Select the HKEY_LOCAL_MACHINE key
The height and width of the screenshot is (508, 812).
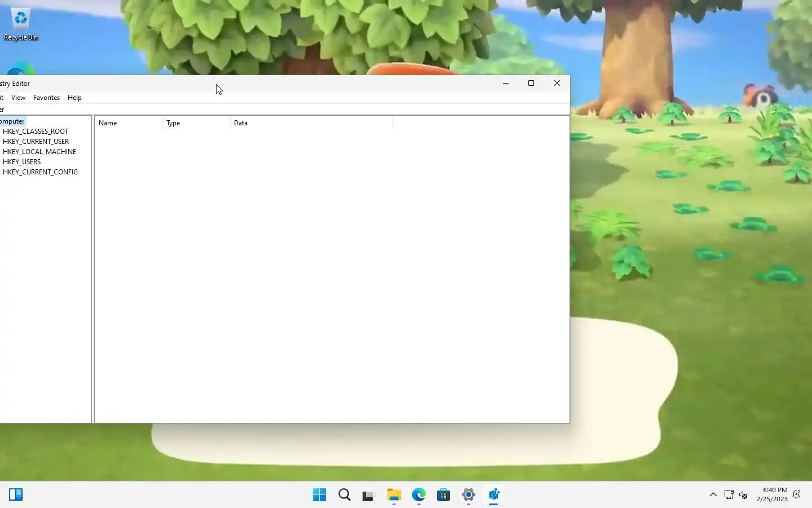click(39, 152)
